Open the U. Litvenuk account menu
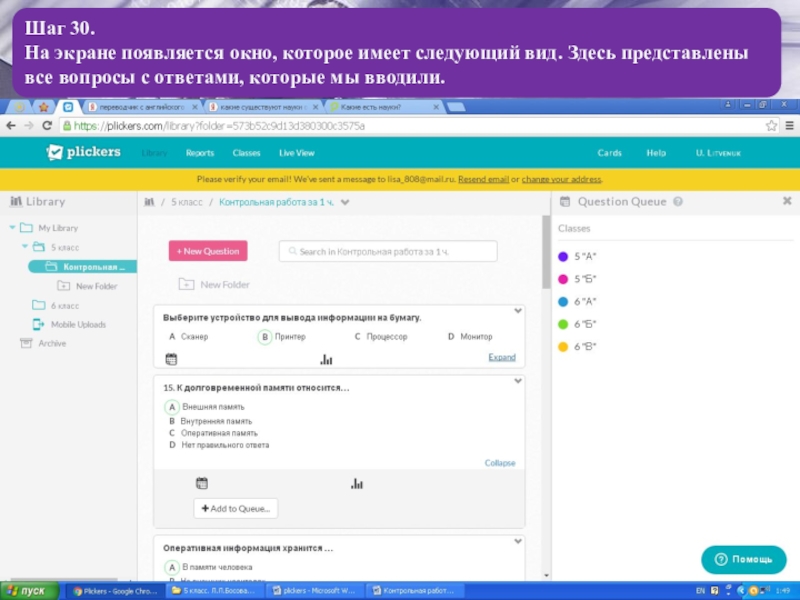 point(718,153)
